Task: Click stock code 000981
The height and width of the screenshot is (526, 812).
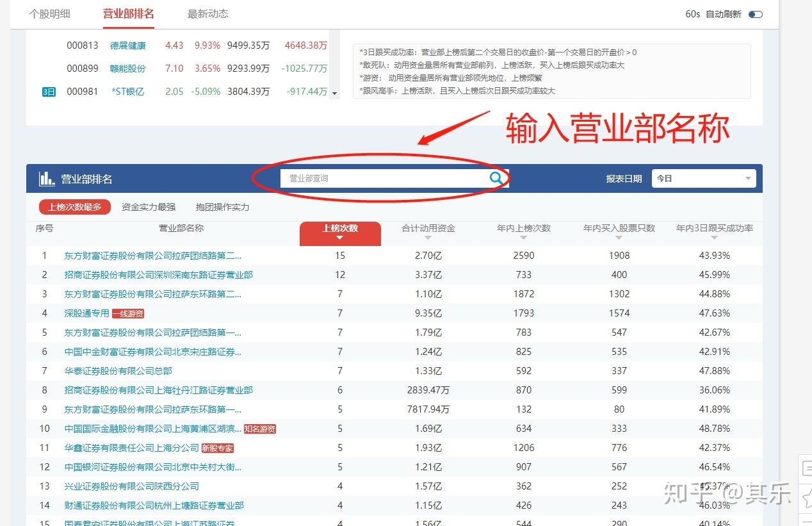Action: click(83, 92)
